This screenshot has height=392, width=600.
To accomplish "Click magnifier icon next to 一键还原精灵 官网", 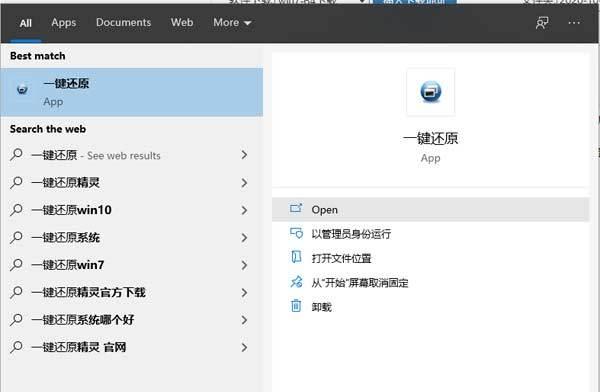I will [x=16, y=346].
